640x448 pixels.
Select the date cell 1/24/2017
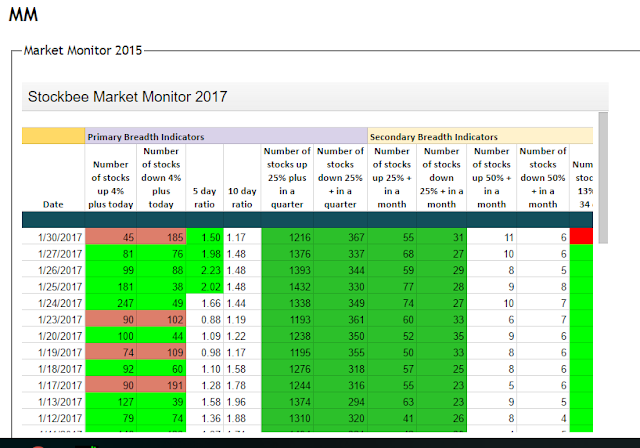click(53, 303)
